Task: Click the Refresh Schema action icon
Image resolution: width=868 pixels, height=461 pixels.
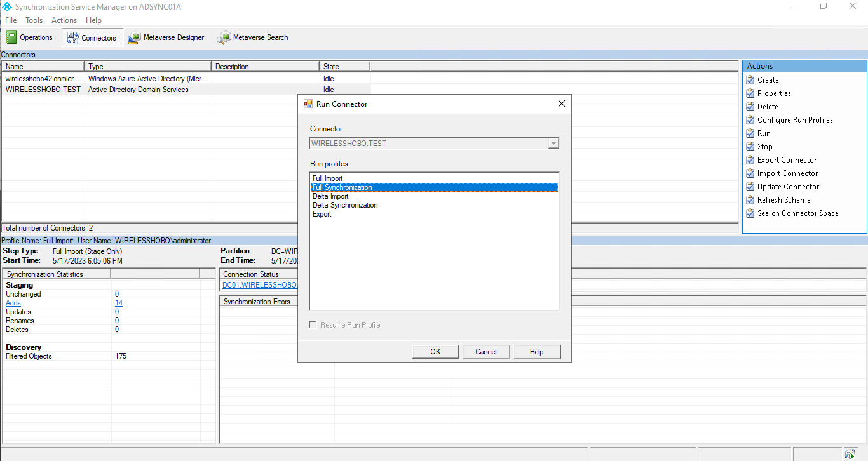Action: (750, 200)
